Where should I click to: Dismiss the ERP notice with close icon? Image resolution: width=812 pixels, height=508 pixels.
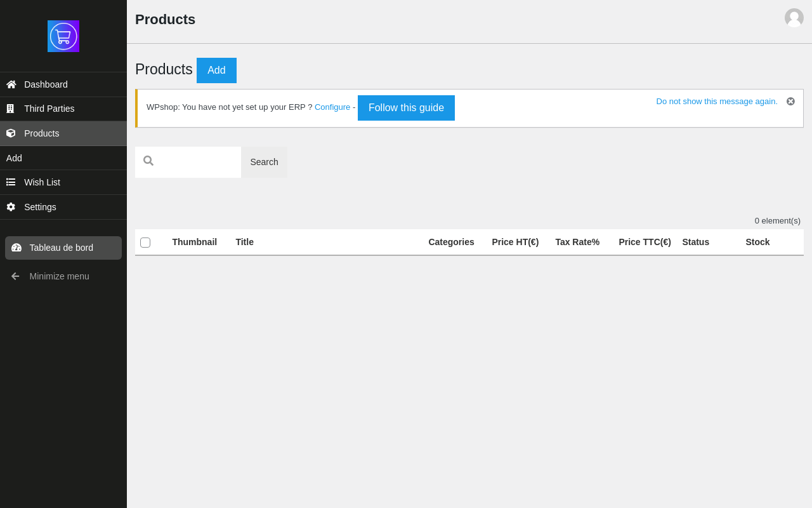click(x=790, y=102)
